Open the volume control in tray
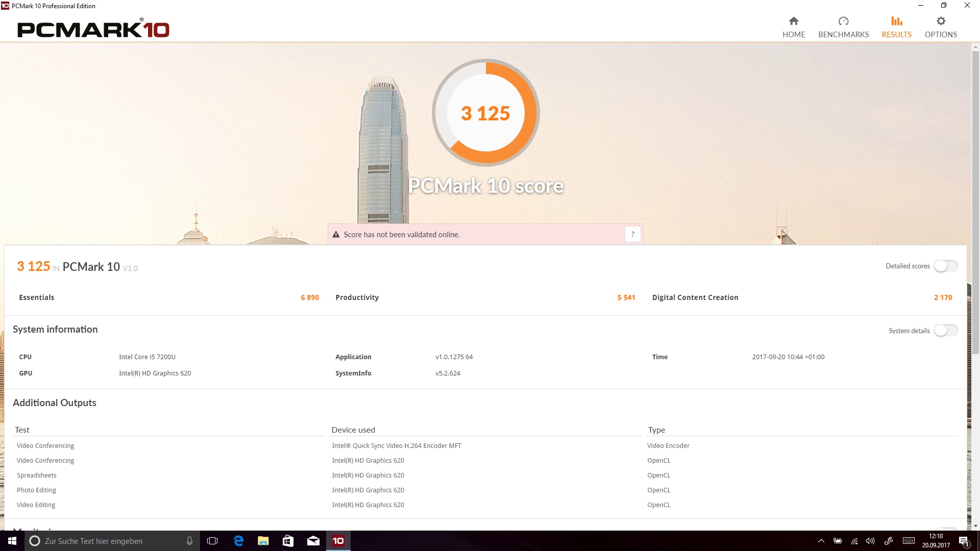This screenshot has width=980, height=551. pos(870,541)
